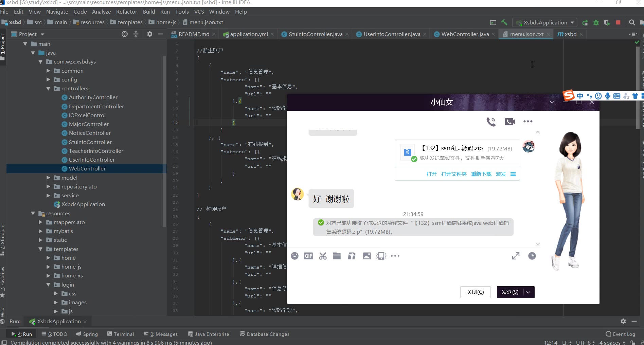Select UserInfoController in the project tree
This screenshot has height=345, width=644.
click(92, 160)
